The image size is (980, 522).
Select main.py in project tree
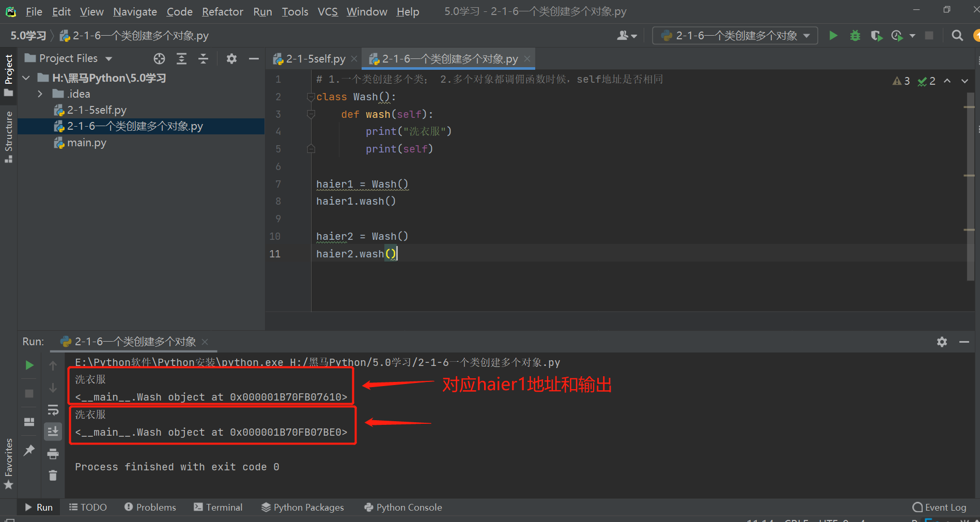click(86, 143)
